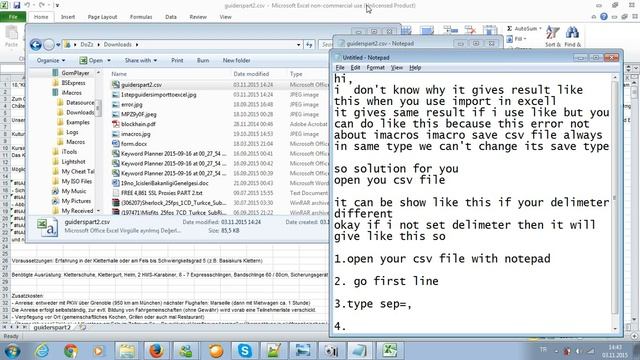
Task: Open Excel Help with the blue question mark
Action: 604,17
